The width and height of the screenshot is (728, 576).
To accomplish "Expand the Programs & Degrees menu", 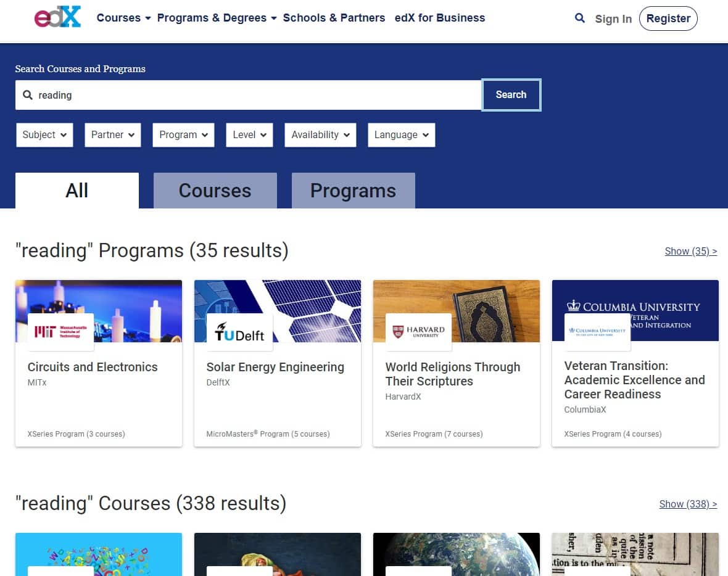I will (217, 18).
